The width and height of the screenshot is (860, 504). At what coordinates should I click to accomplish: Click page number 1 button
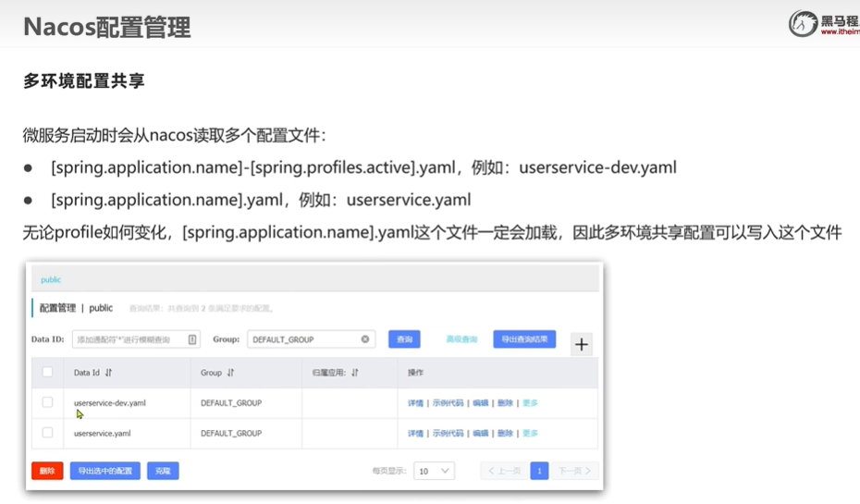(539, 471)
